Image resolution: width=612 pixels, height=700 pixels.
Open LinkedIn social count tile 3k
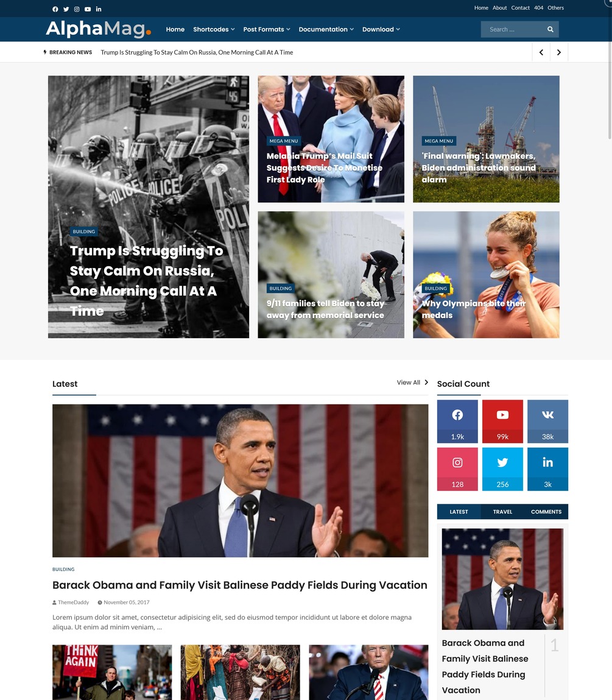coord(547,469)
